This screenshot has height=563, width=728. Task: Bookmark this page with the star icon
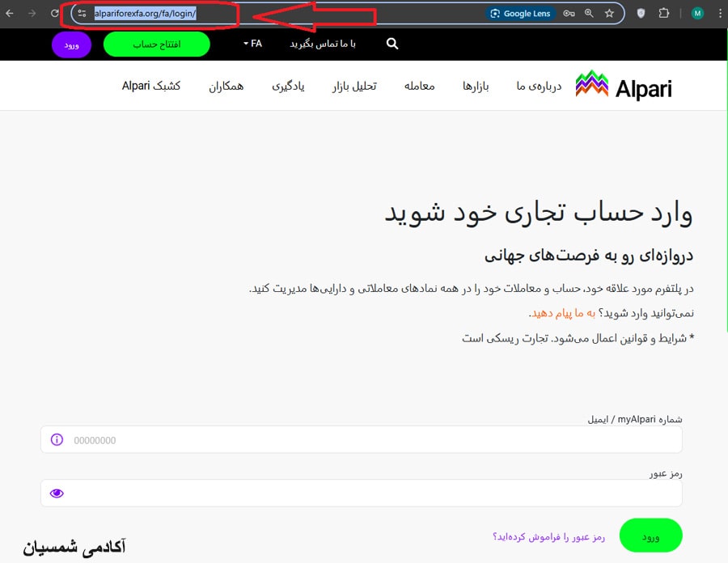[610, 14]
